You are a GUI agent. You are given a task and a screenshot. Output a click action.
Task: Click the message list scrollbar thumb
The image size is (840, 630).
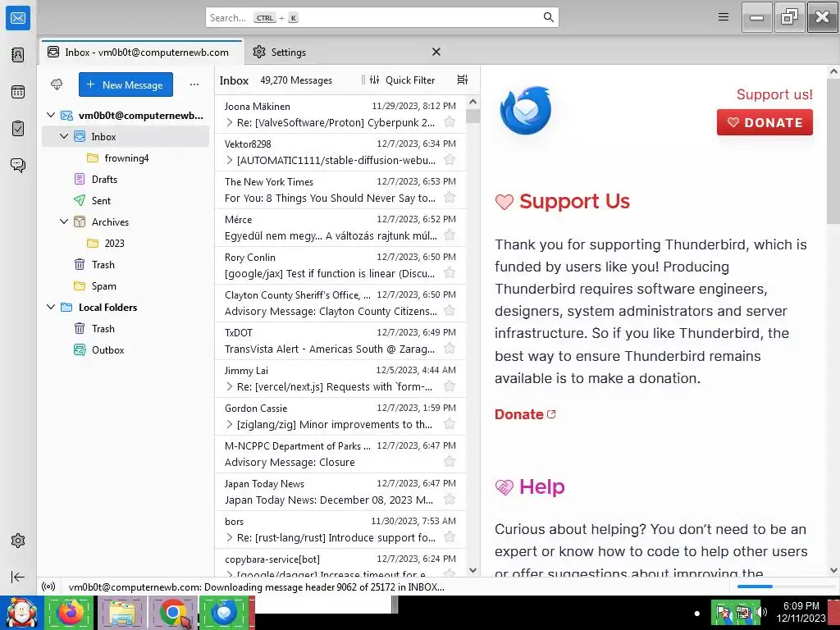(x=472, y=116)
